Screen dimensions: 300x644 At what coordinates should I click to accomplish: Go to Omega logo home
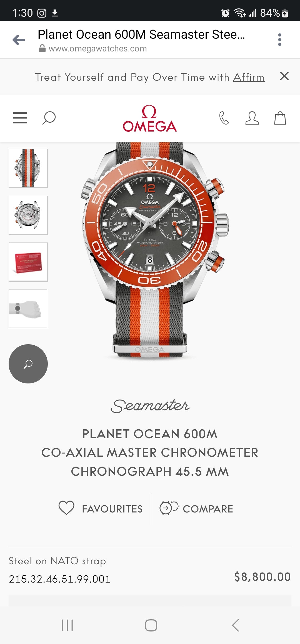pos(150,118)
